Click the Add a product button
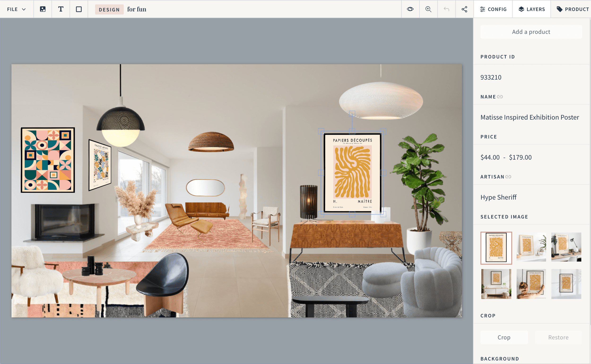591x364 pixels. 531,32
